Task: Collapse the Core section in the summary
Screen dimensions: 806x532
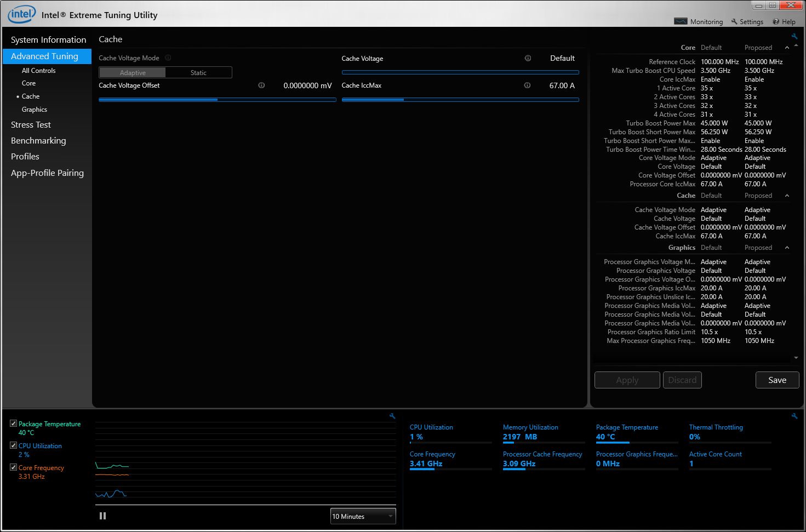Action: tap(787, 48)
